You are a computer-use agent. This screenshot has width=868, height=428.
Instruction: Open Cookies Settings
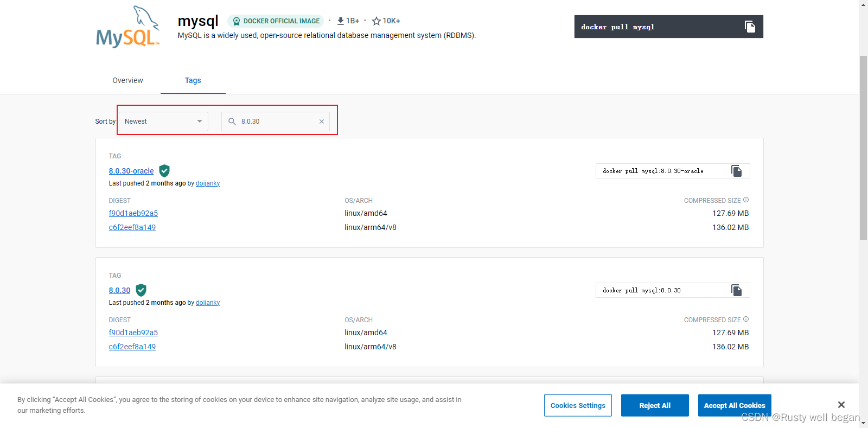point(578,405)
